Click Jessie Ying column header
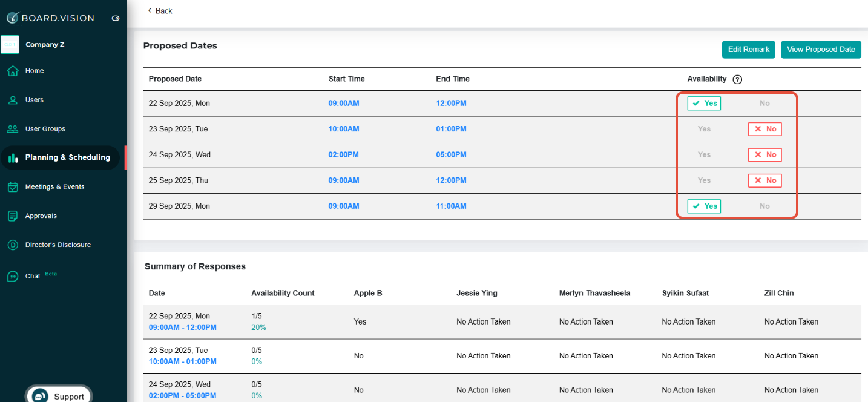This screenshot has width=868, height=402. (477, 293)
